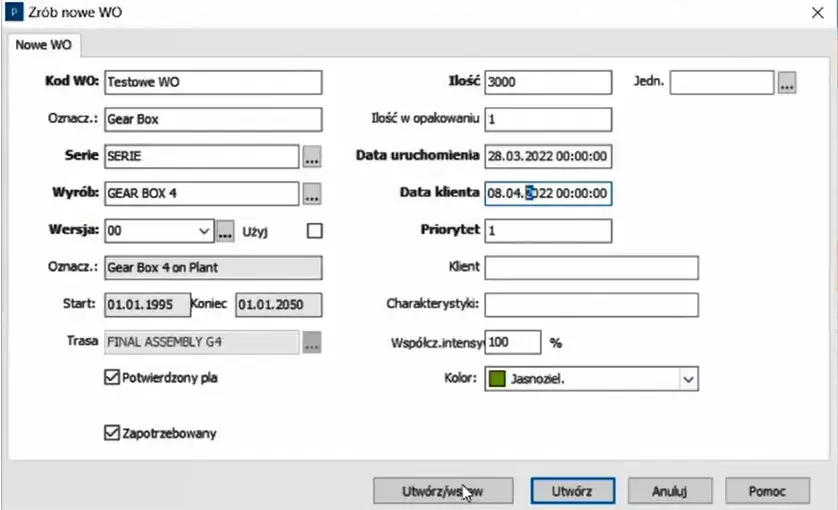Select the Nowe WO tab
Viewport: 838px width, 510px height.
pos(44,45)
